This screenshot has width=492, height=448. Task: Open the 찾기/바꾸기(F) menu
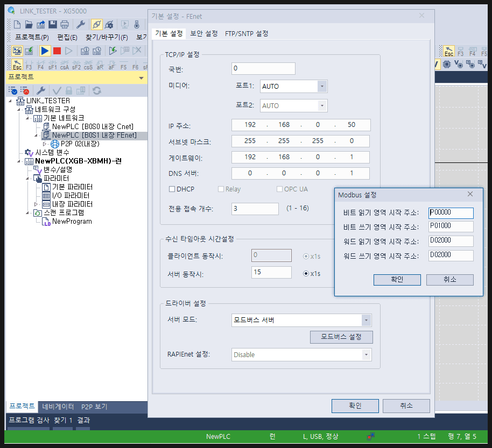[x=107, y=37]
